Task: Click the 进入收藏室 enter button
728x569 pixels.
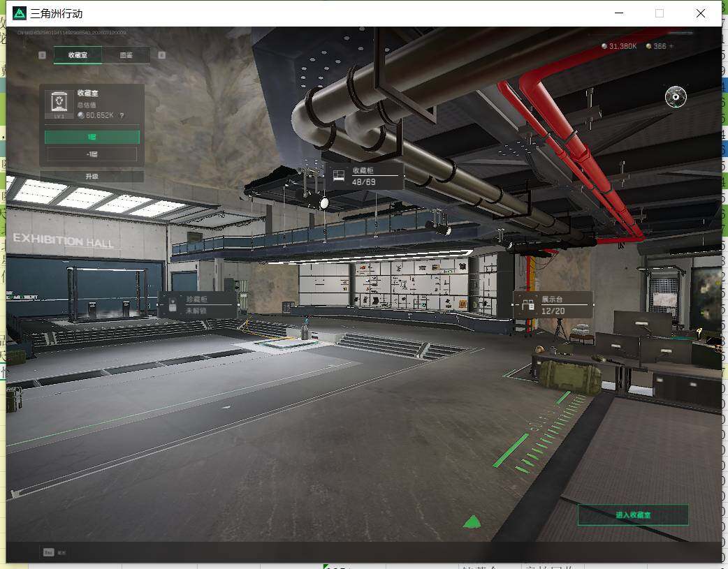Action: (x=633, y=515)
